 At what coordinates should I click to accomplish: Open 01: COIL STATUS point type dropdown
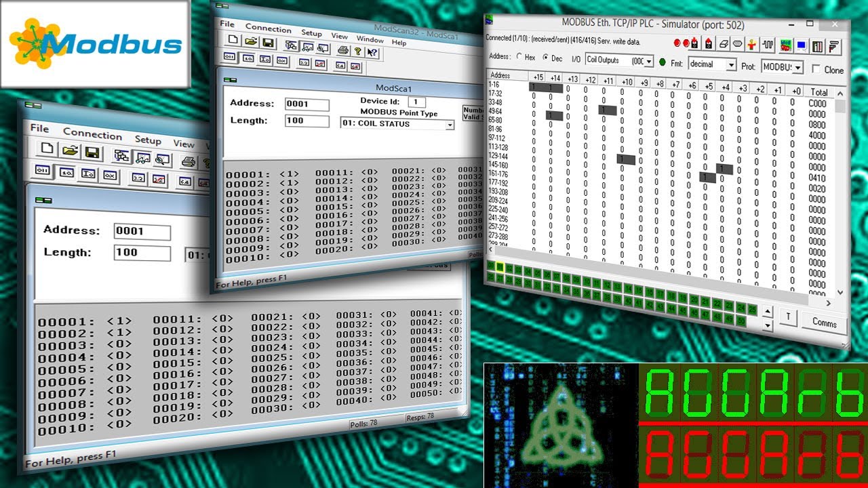pyautogui.click(x=450, y=125)
